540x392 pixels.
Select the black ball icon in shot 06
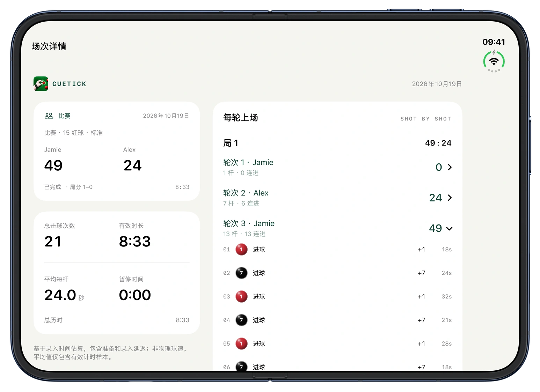[241, 367]
